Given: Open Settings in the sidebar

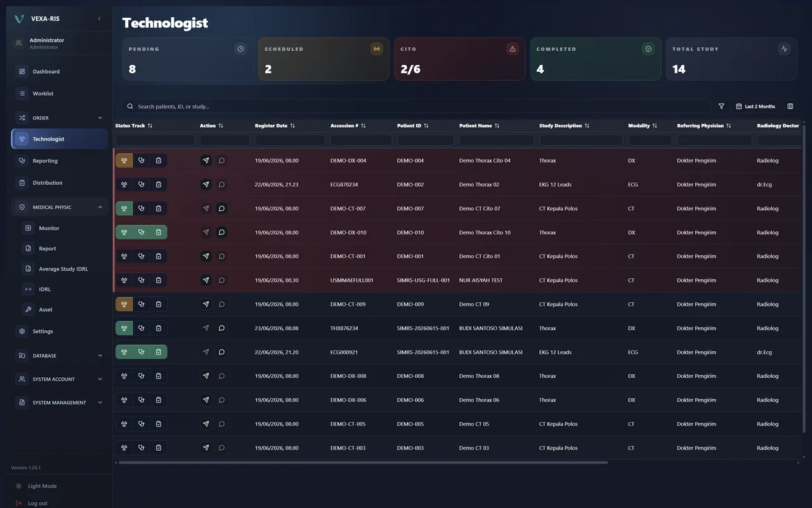Looking at the screenshot, I should (x=60, y=331).
